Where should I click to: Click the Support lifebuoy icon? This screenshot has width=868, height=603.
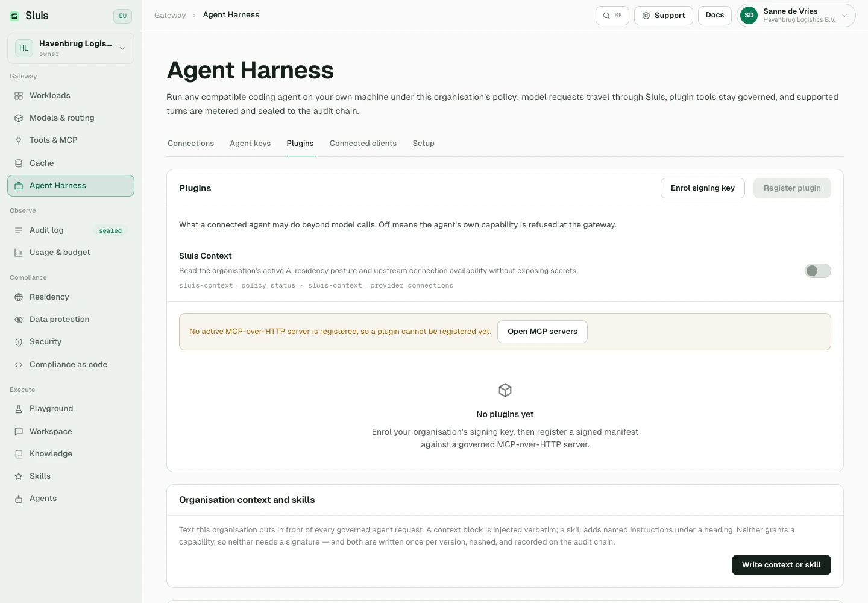click(x=646, y=16)
